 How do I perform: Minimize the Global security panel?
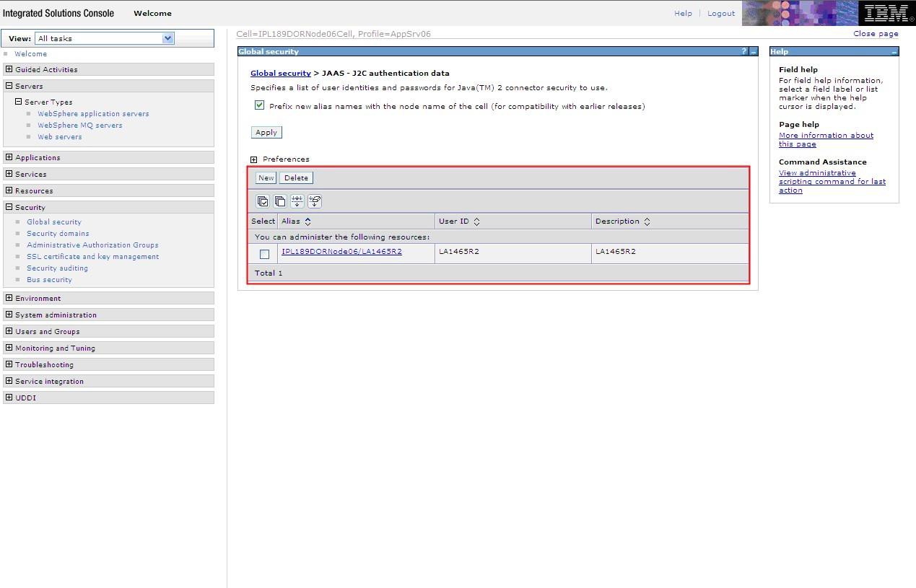coord(754,51)
